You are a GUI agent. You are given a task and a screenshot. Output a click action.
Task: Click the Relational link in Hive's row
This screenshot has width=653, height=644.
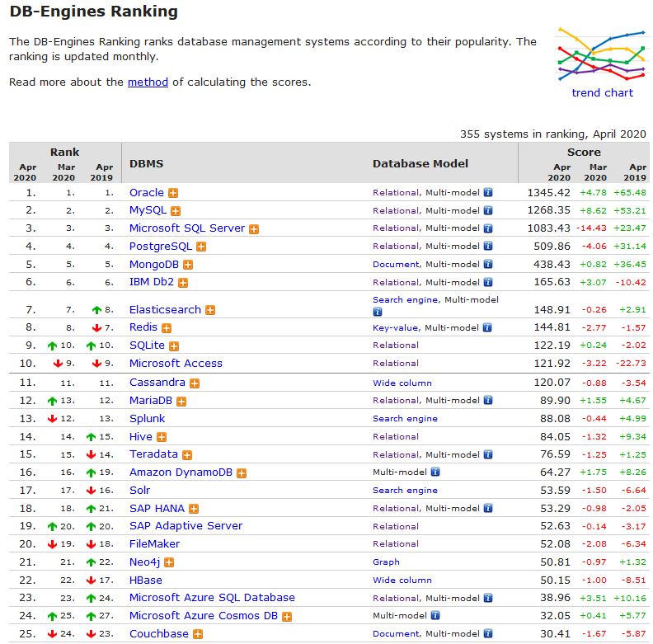(396, 436)
